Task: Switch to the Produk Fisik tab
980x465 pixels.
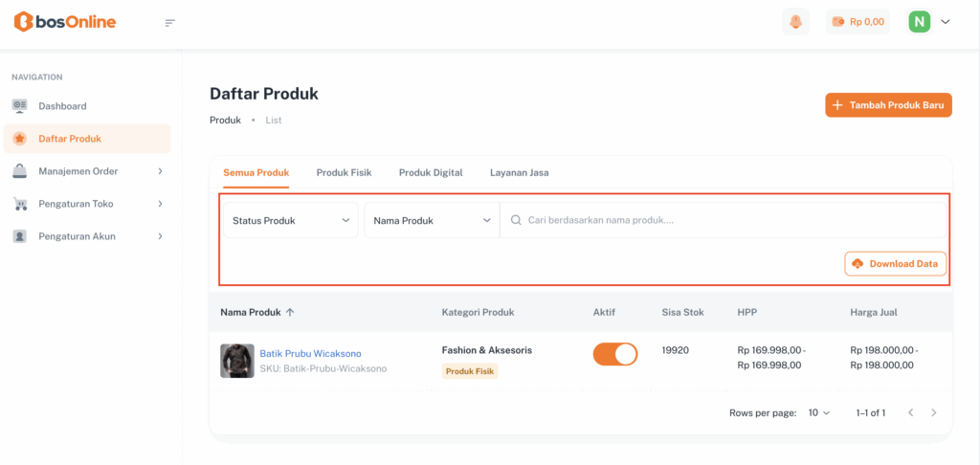Action: (x=344, y=173)
